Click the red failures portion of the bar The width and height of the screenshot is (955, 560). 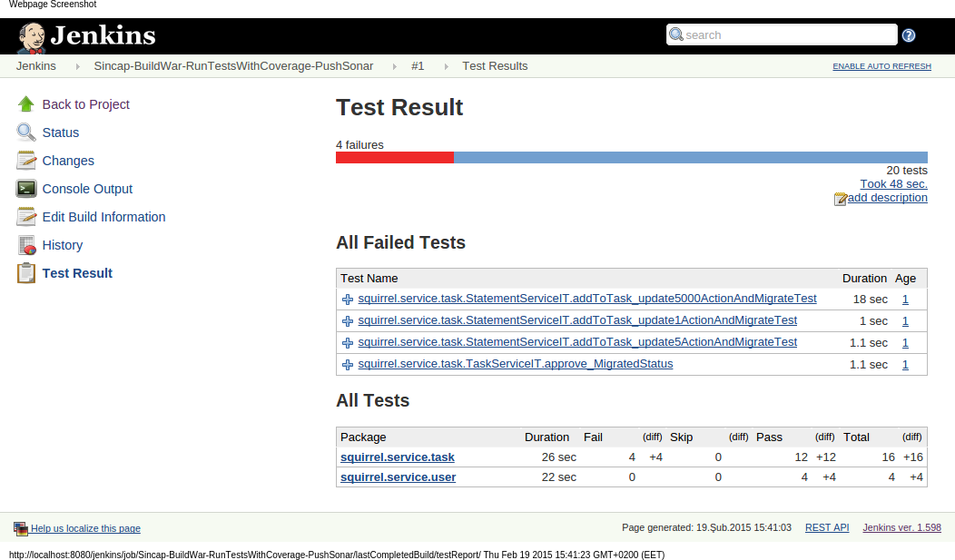(x=394, y=158)
